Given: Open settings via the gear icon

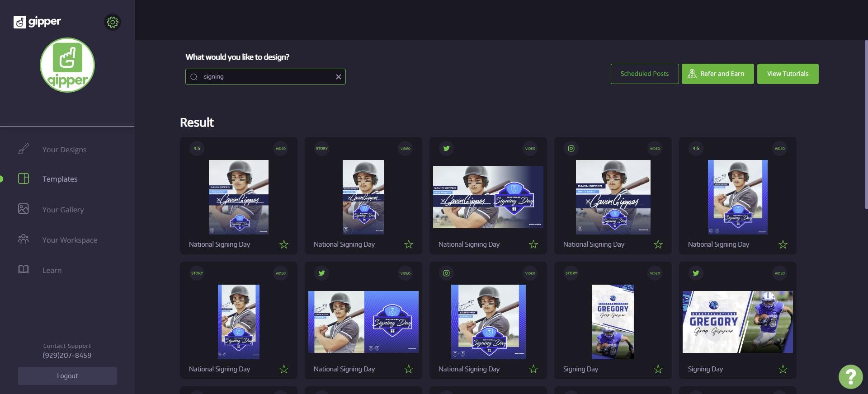Looking at the screenshot, I should pyautogui.click(x=113, y=22).
